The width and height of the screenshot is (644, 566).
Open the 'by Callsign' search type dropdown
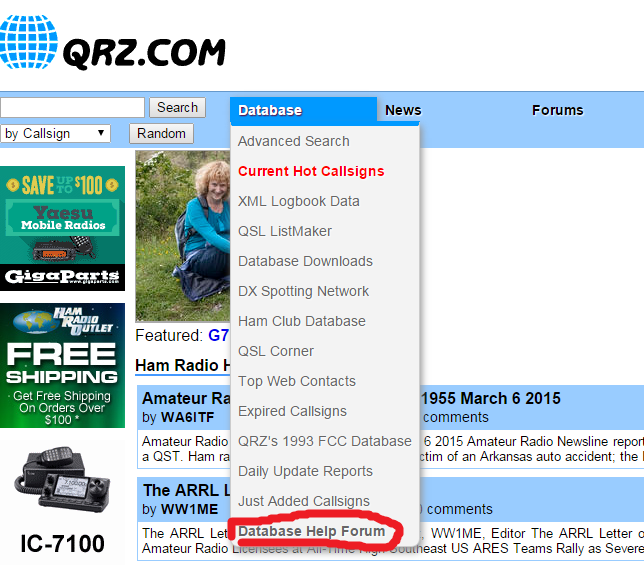click(55, 133)
